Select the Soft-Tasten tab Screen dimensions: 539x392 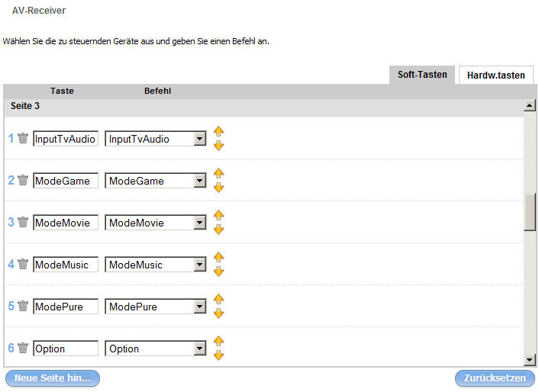pyautogui.click(x=422, y=74)
